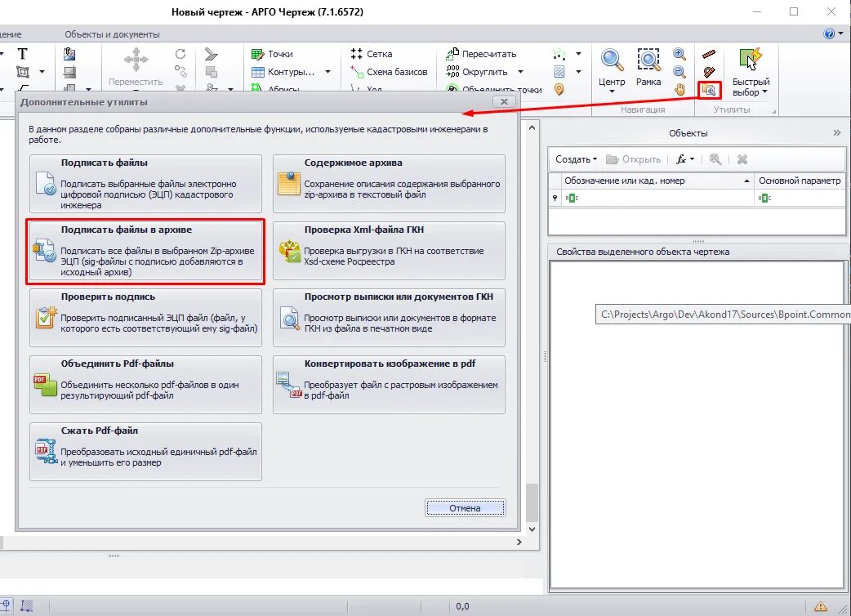Expand the hatch fill dropdown arrow
851x616 pixels.
578,72
